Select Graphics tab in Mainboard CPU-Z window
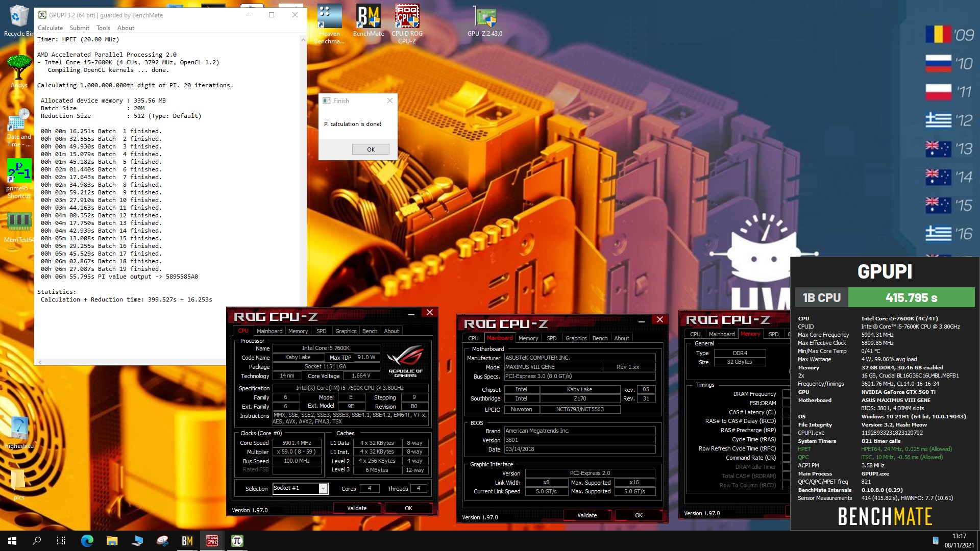The height and width of the screenshot is (551, 980). pos(576,338)
